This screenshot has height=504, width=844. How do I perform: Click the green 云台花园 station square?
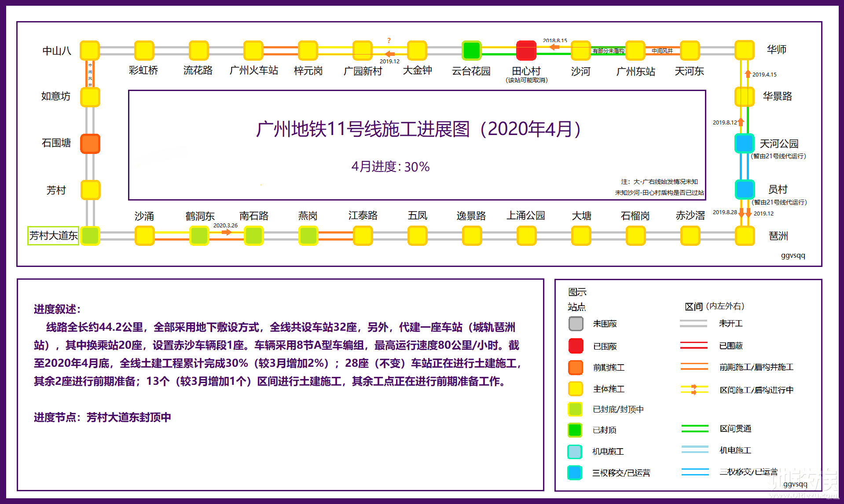click(472, 51)
